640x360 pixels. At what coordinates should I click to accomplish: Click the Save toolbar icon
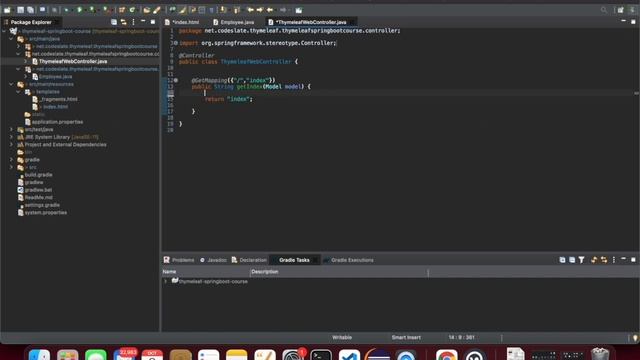pyautogui.click(x=20, y=10)
